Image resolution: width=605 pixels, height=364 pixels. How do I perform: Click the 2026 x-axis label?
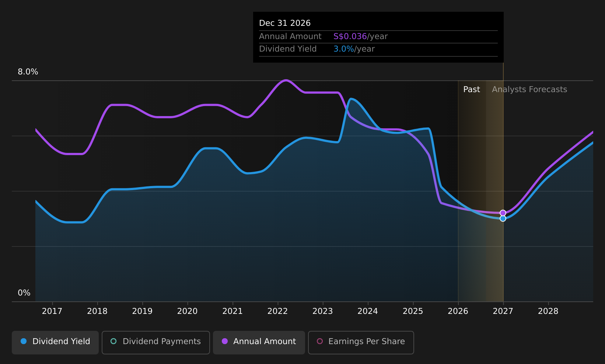point(458,311)
